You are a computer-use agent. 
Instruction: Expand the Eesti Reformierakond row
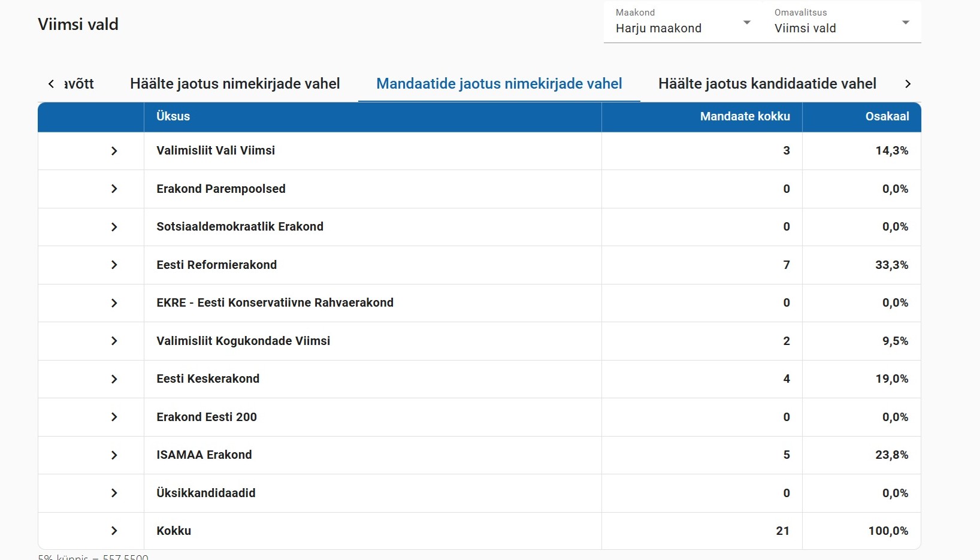tap(114, 265)
